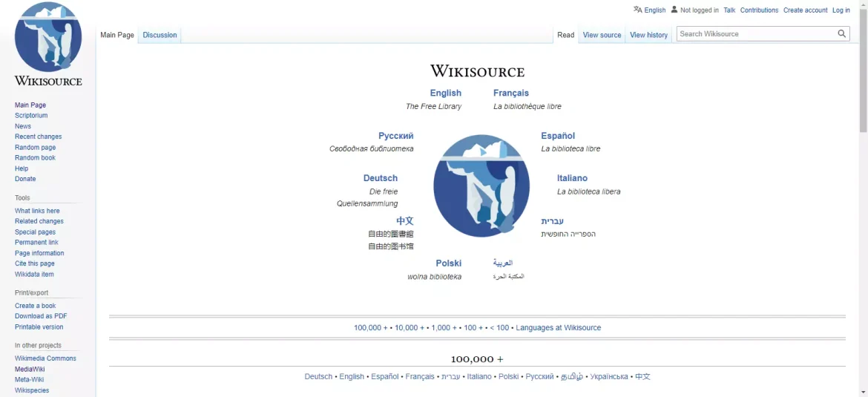Image resolution: width=868 pixels, height=397 pixels.
Task: Open Wikimedia Commons project link
Action: pyautogui.click(x=45, y=358)
